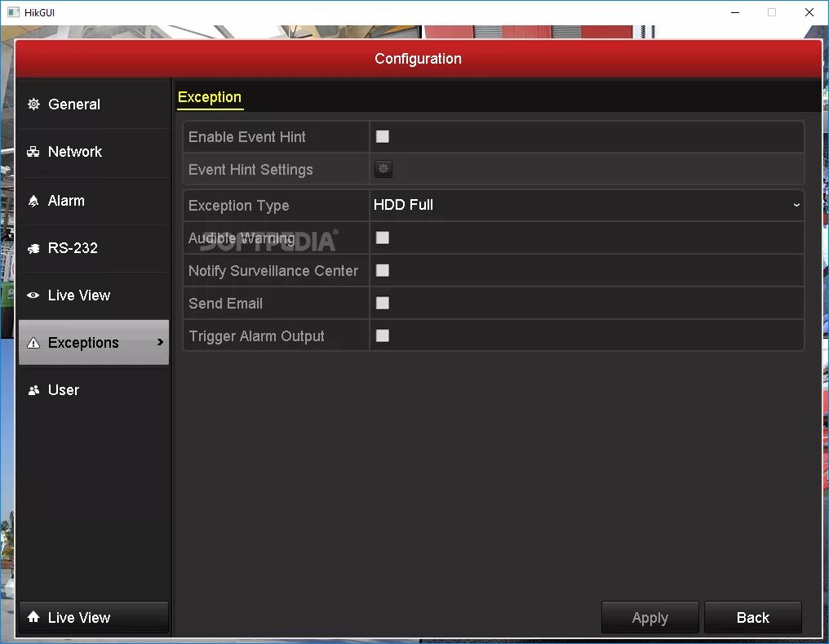Tick the Send Email checkbox
Image resolution: width=829 pixels, height=644 pixels.
coord(382,303)
